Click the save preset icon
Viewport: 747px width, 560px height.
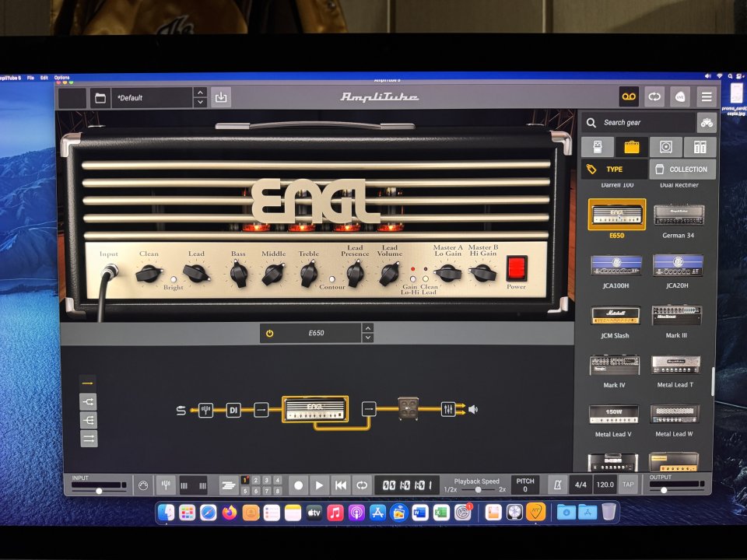(x=221, y=97)
